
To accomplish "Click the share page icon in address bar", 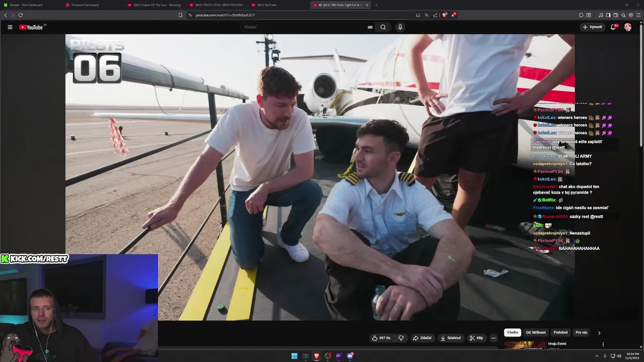I will tap(435, 15).
